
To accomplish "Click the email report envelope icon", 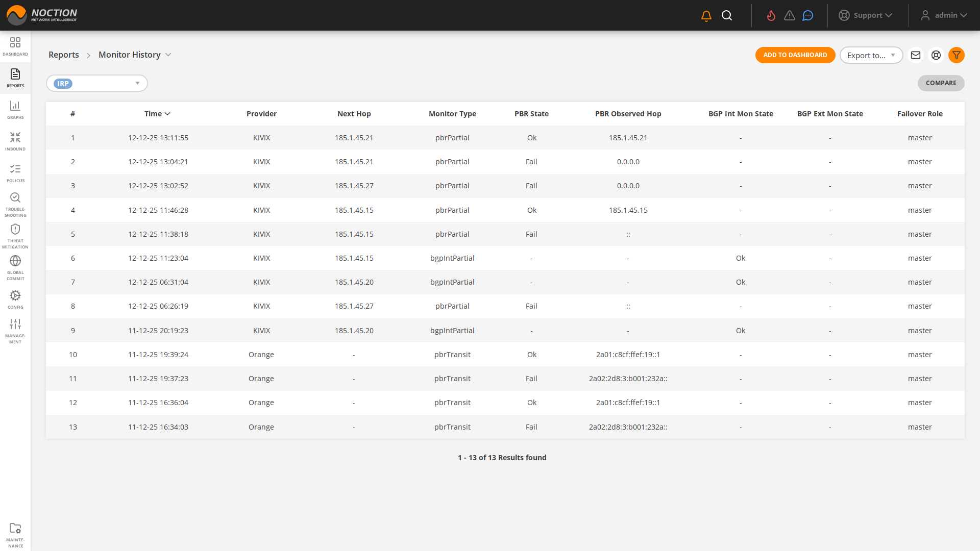I will pos(916,55).
